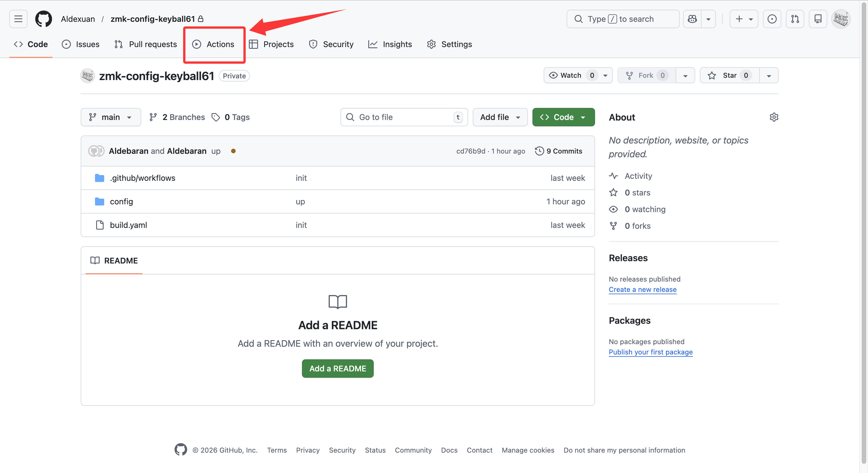The height and width of the screenshot is (473, 868).
Task: Click the Add a README button
Action: click(x=337, y=368)
